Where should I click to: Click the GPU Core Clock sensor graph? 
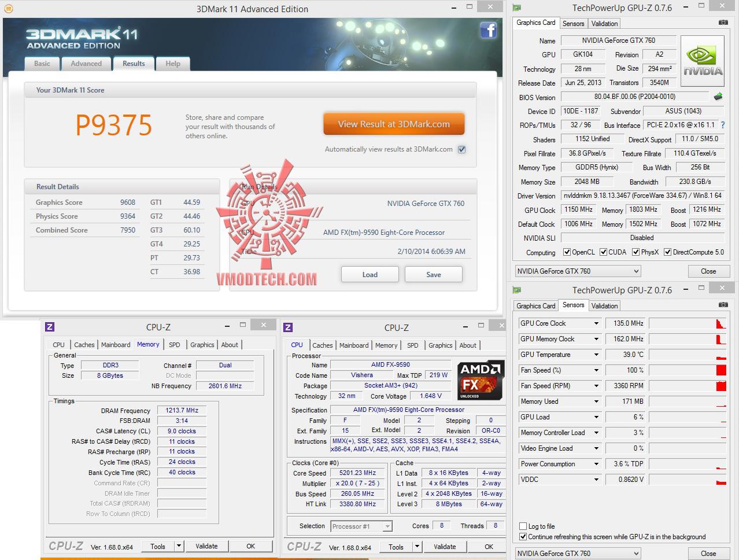click(x=686, y=323)
